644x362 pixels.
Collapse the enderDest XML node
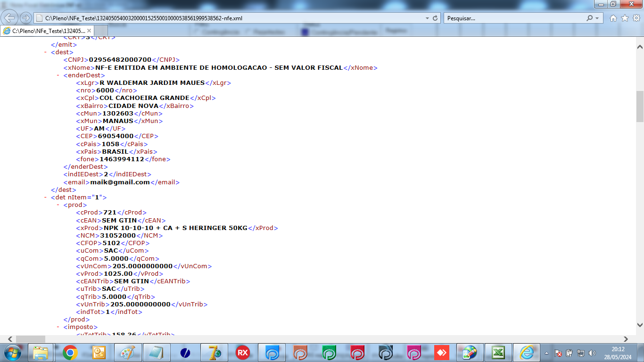coord(58,75)
